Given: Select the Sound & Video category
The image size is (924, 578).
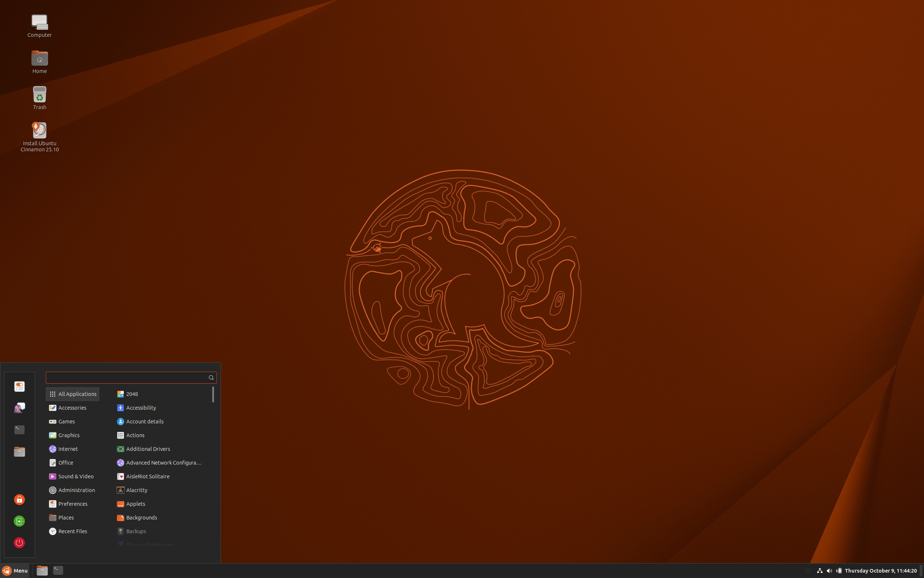Looking at the screenshot, I should click(73, 477).
